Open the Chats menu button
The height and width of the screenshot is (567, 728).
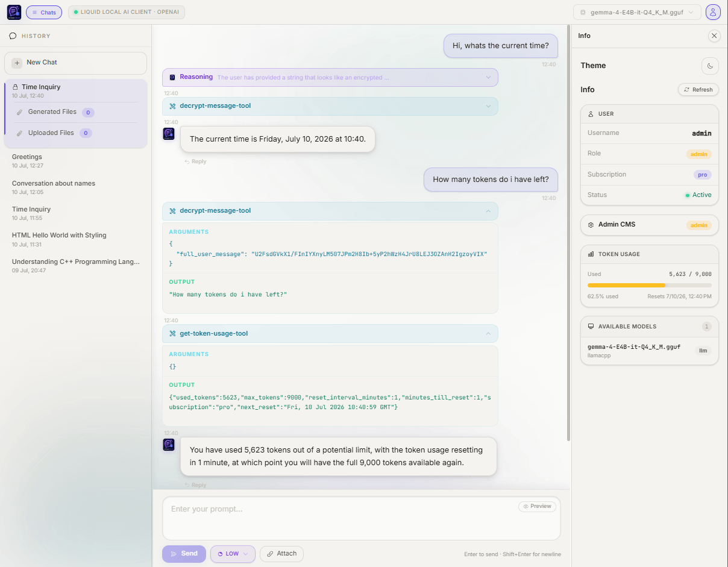pyautogui.click(x=44, y=12)
